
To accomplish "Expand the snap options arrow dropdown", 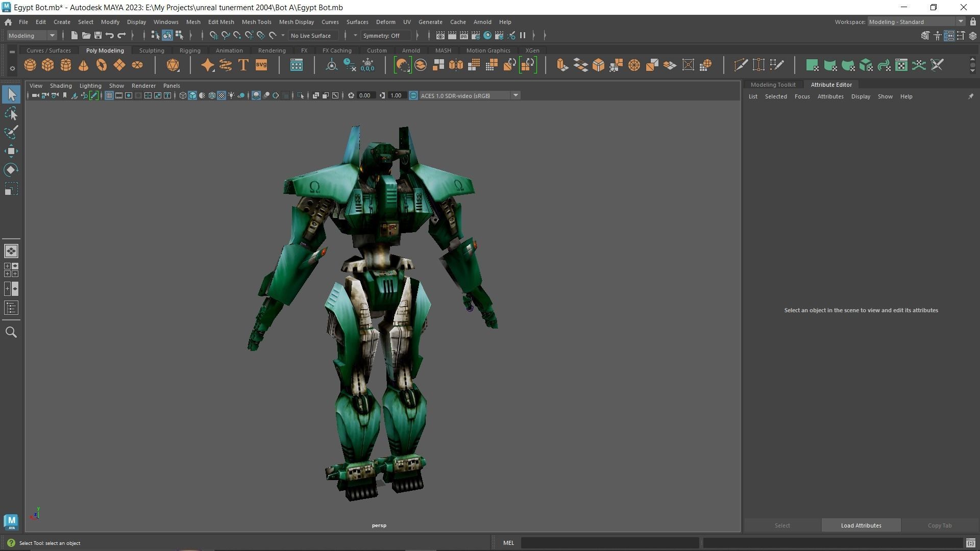I will [283, 35].
